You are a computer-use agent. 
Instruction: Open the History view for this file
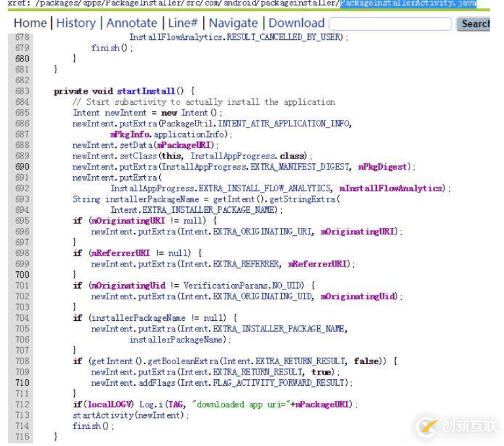point(76,23)
